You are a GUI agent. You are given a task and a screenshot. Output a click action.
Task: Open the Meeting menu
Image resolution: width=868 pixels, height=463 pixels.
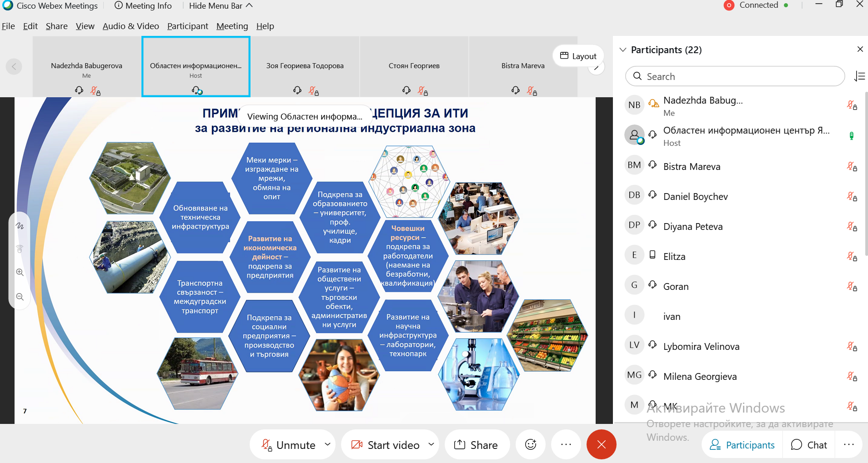tap(232, 26)
